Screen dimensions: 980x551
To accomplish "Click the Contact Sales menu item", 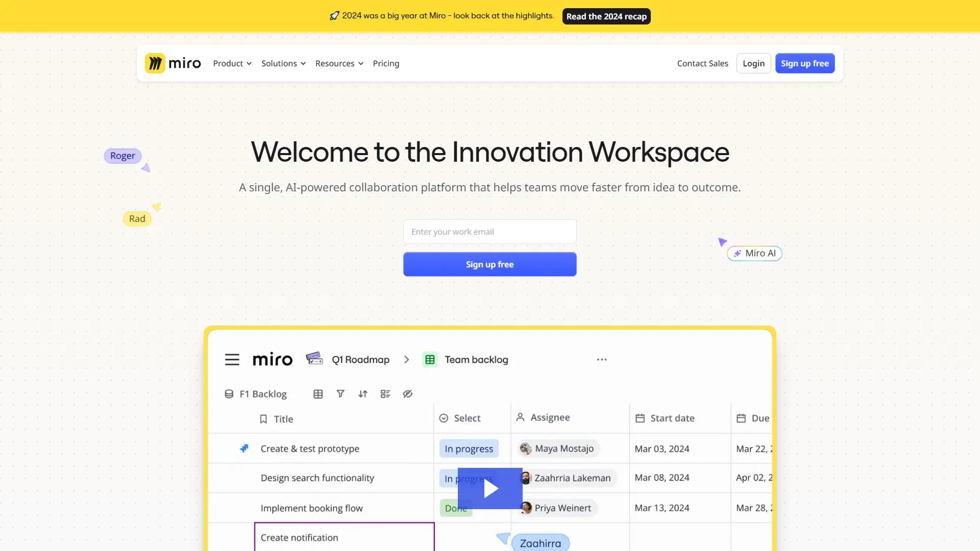I will [x=702, y=63].
